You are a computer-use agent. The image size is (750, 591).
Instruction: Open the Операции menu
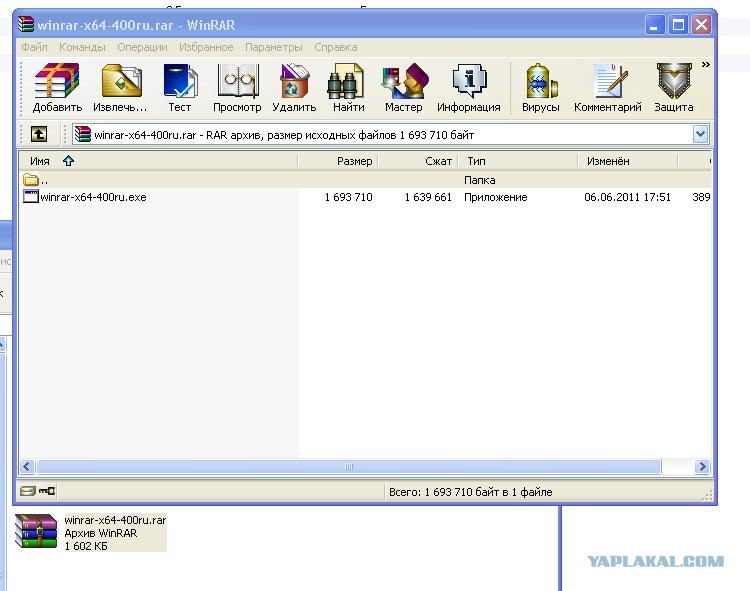143,47
